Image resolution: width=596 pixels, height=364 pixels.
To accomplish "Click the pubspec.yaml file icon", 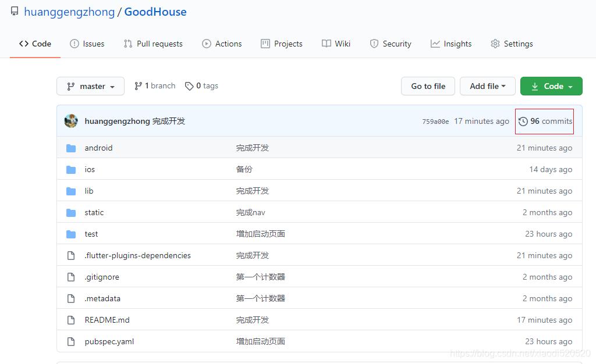I will coord(71,341).
